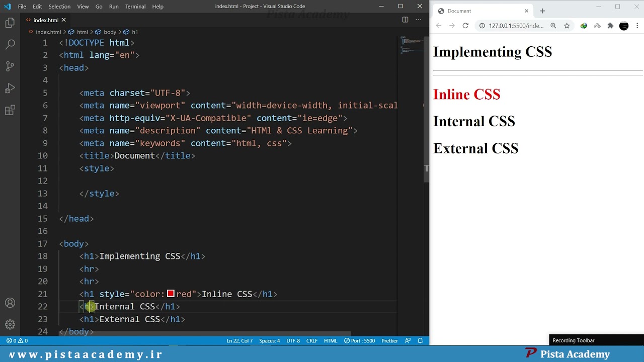Select the Document tab in Chrome
The height and width of the screenshot is (362, 644).
coord(483,11)
